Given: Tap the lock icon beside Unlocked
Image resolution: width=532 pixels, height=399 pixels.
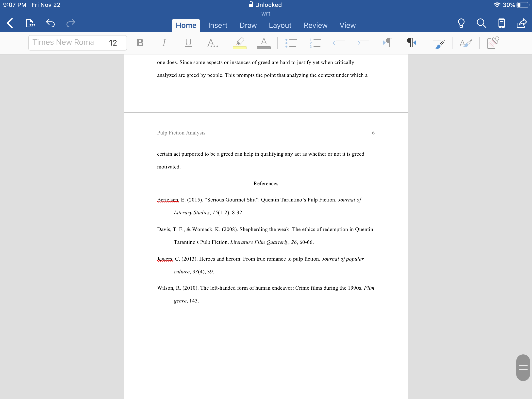Looking at the screenshot, I should pos(251,4).
